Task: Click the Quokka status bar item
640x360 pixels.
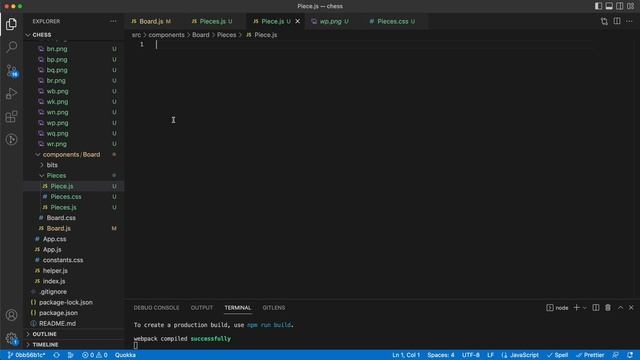Action: pos(125,355)
